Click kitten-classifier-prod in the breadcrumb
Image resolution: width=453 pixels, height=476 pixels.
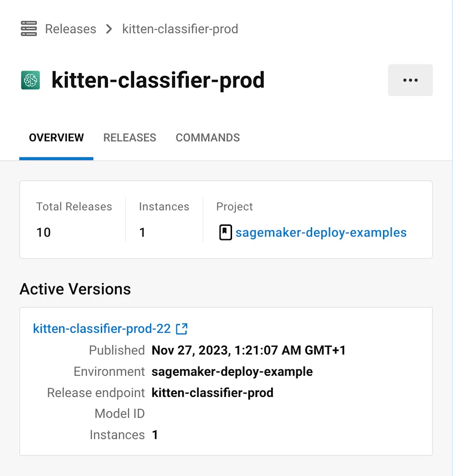[x=180, y=29]
